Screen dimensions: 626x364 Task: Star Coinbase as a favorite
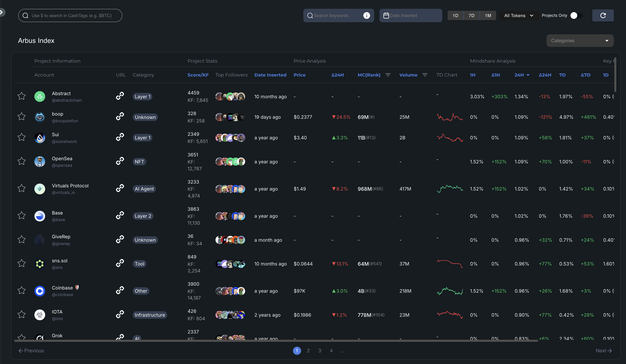[22, 291]
